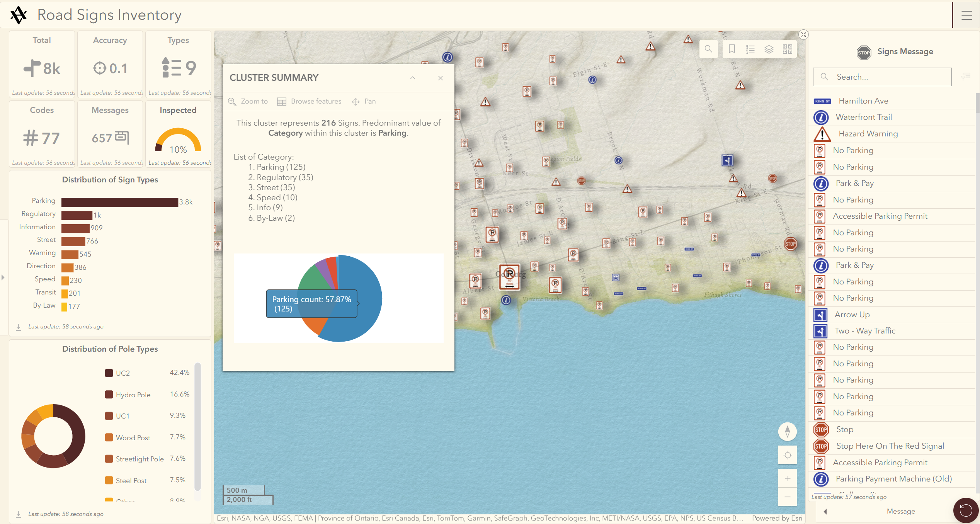Image resolution: width=980 pixels, height=524 pixels.
Task: Reset map compass orientation
Action: (x=787, y=432)
